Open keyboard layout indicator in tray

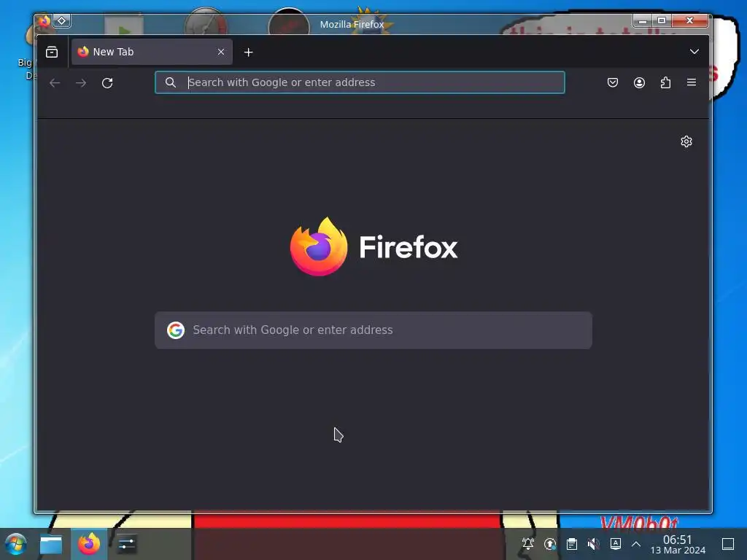tap(616, 544)
